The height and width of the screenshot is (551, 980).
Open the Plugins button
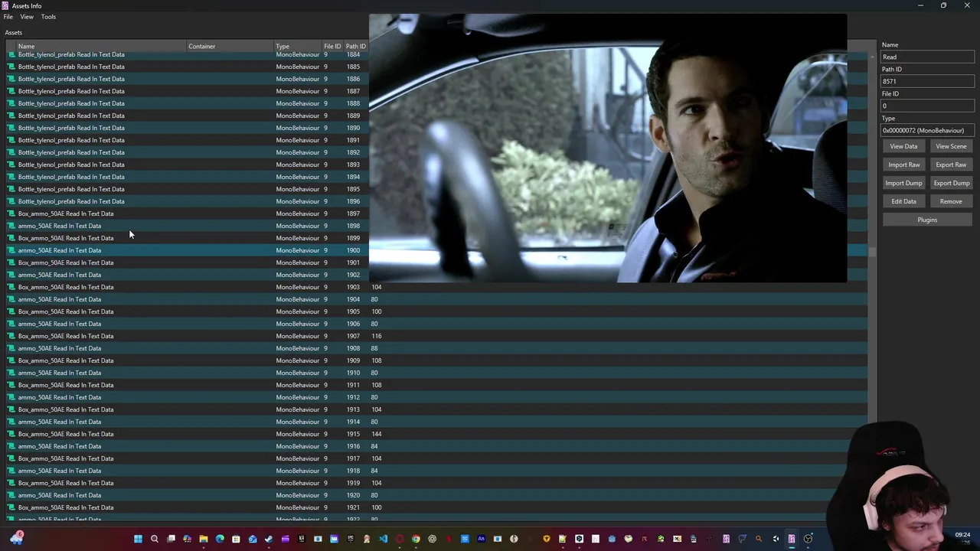coord(927,220)
